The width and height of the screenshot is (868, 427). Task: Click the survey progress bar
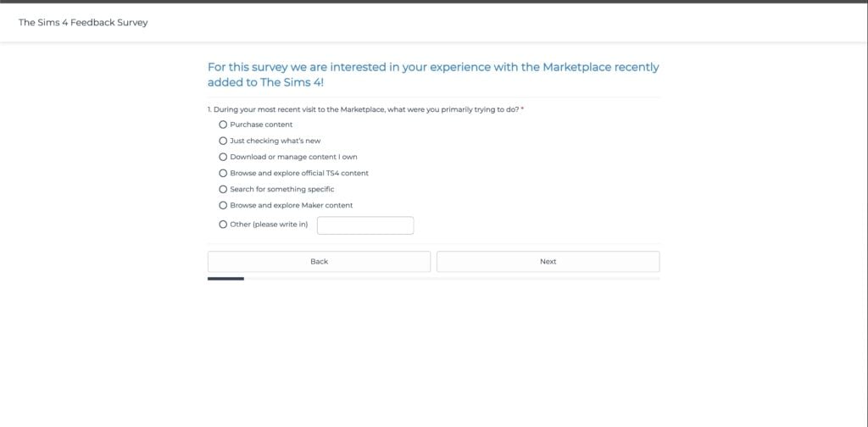[x=433, y=279]
